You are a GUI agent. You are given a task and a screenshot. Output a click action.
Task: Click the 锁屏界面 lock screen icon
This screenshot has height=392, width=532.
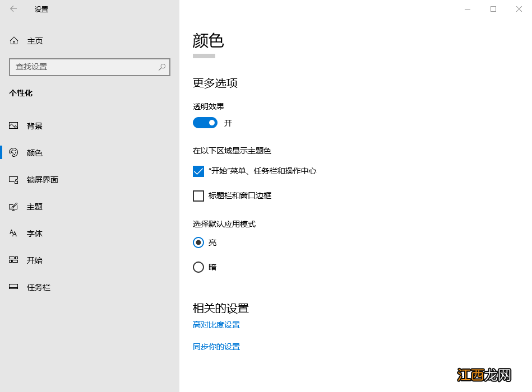coord(13,180)
